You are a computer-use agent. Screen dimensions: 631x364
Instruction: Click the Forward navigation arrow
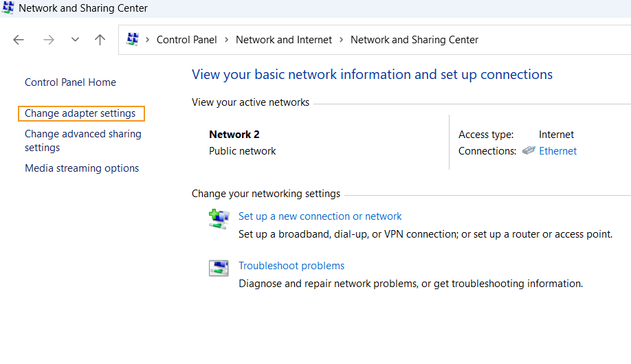tap(48, 40)
